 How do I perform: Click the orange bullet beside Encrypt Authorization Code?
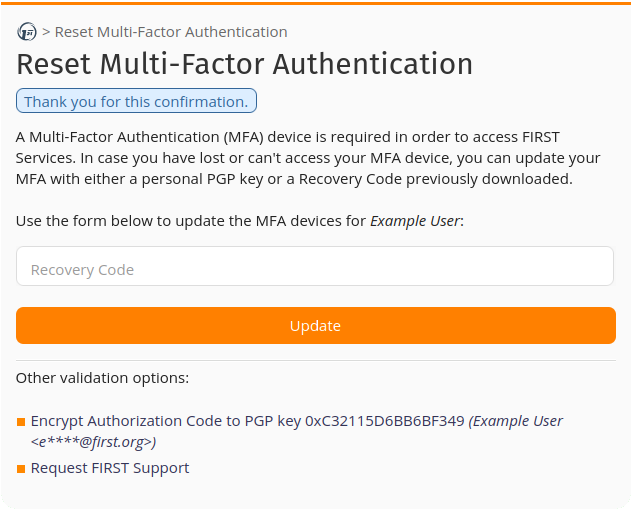(21, 422)
